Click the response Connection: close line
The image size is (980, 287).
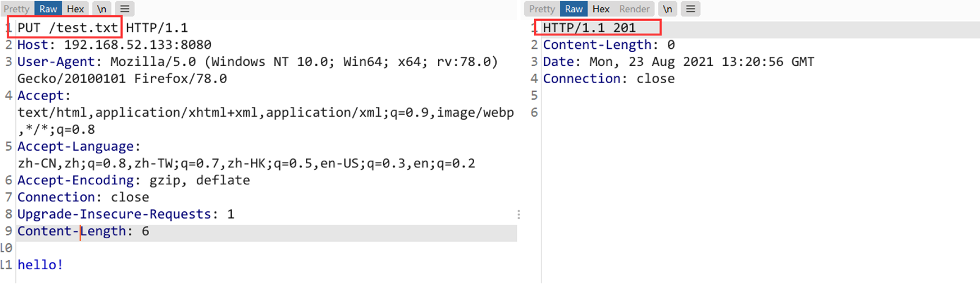pos(609,79)
